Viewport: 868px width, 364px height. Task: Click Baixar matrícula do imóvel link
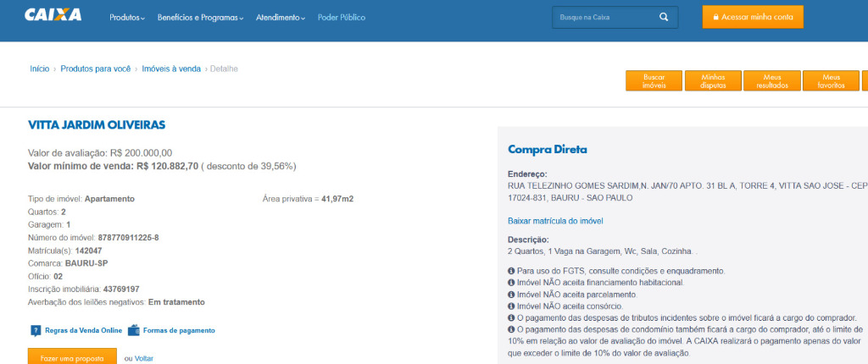[x=555, y=221]
